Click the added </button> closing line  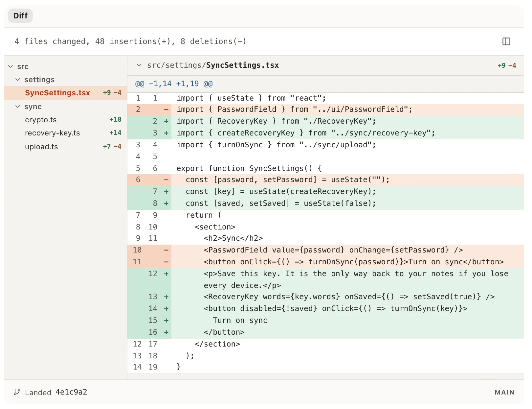pos(326,332)
